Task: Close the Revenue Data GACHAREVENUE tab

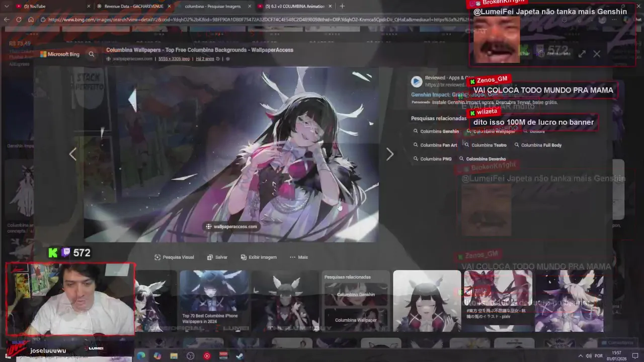Action: coord(170,6)
